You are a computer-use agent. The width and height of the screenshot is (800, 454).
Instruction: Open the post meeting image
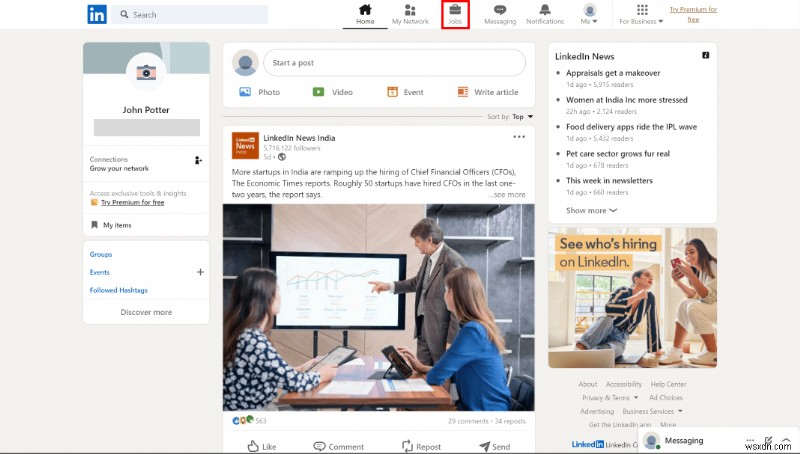click(379, 308)
